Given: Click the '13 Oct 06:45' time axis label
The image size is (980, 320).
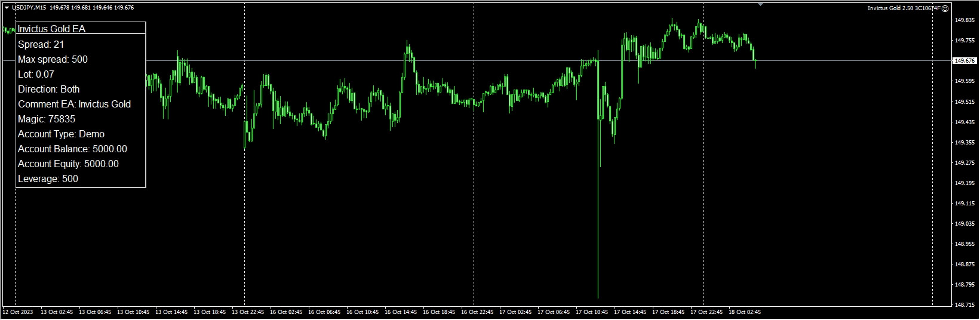Looking at the screenshot, I should [95, 312].
